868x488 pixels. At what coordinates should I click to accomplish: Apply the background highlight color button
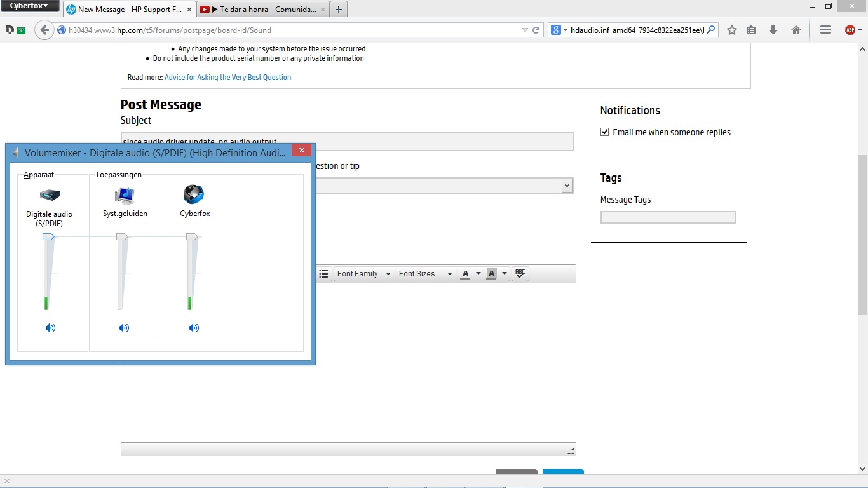491,274
